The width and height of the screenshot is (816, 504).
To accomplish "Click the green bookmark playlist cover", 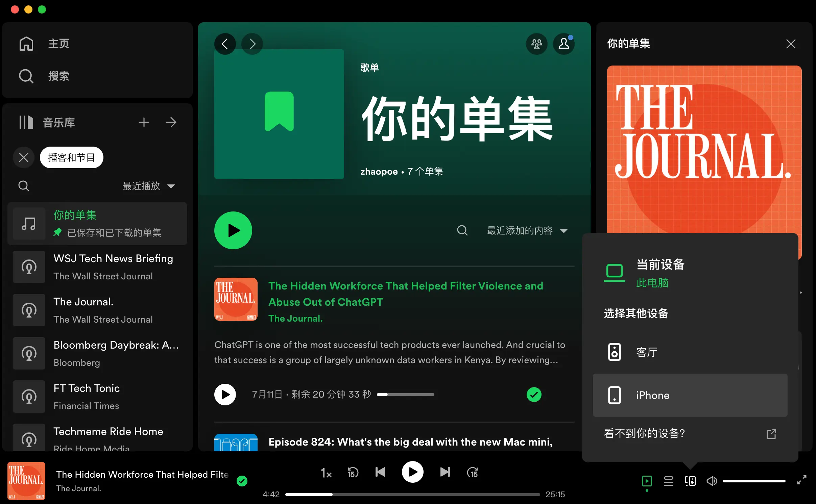I will coord(279,114).
